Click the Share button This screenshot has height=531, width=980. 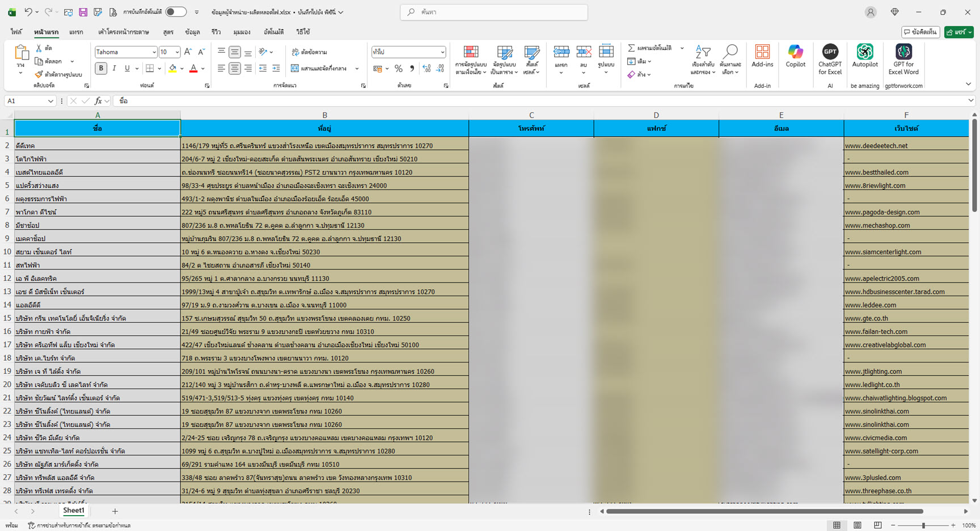[958, 32]
